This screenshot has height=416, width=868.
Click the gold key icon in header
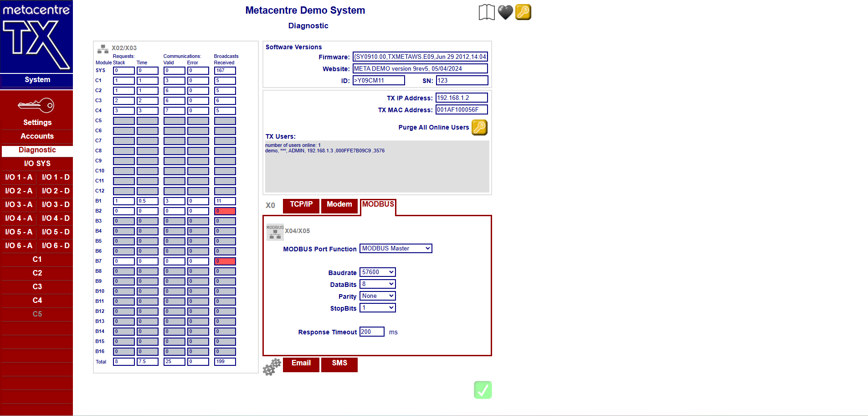click(523, 12)
